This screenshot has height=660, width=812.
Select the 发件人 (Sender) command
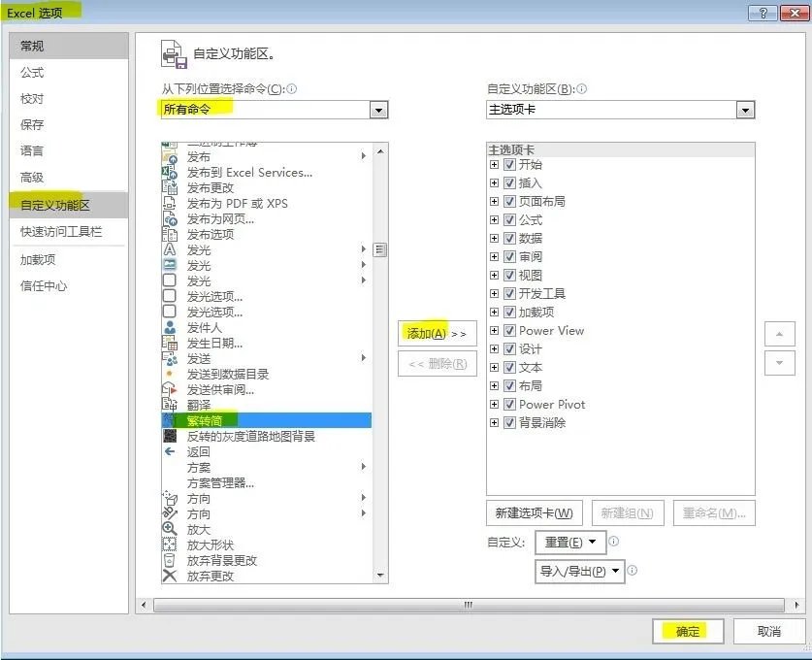[x=203, y=327]
